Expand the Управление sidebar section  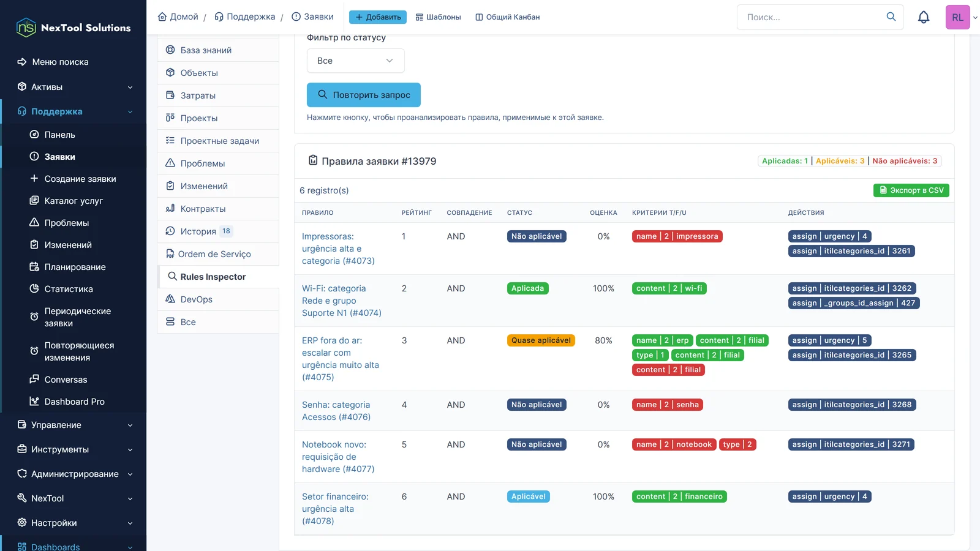pos(73,425)
